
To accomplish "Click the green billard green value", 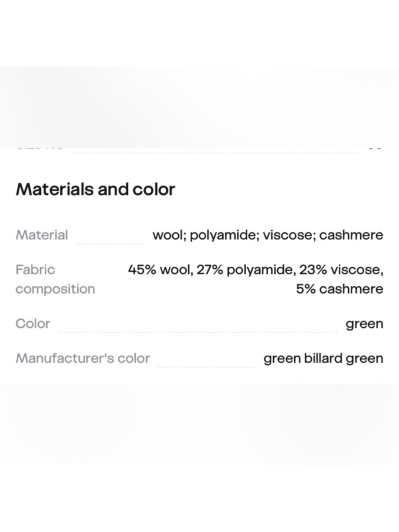I will pos(323,358).
